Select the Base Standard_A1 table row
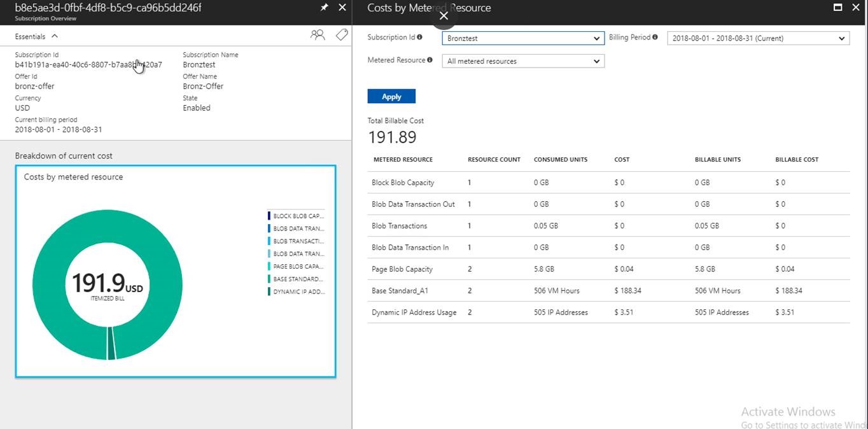 click(x=608, y=291)
